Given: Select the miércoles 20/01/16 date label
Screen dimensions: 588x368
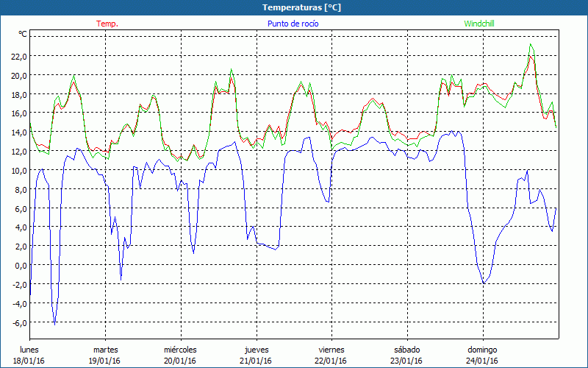Looking at the screenshot, I should 180,355.
